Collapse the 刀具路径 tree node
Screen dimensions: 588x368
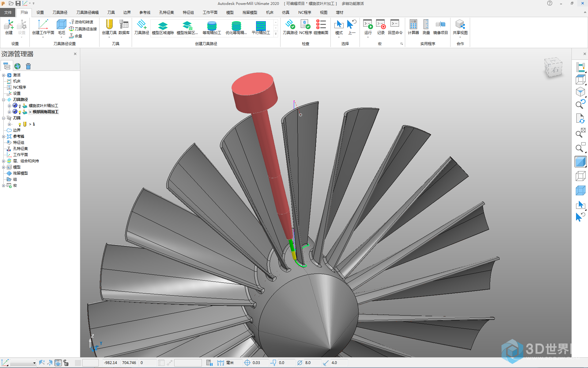point(4,100)
